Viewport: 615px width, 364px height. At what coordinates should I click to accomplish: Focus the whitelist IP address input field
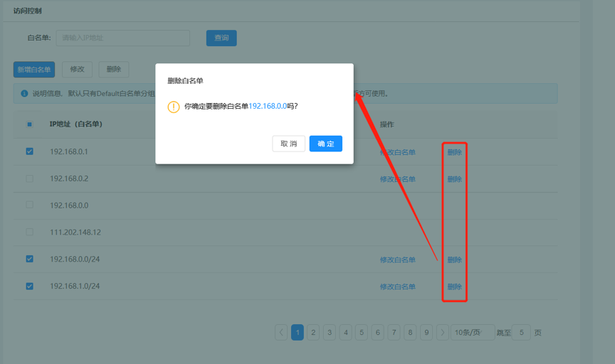122,38
